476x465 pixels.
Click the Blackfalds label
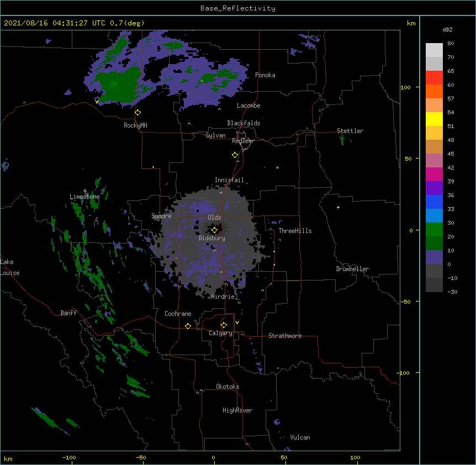pyautogui.click(x=244, y=123)
